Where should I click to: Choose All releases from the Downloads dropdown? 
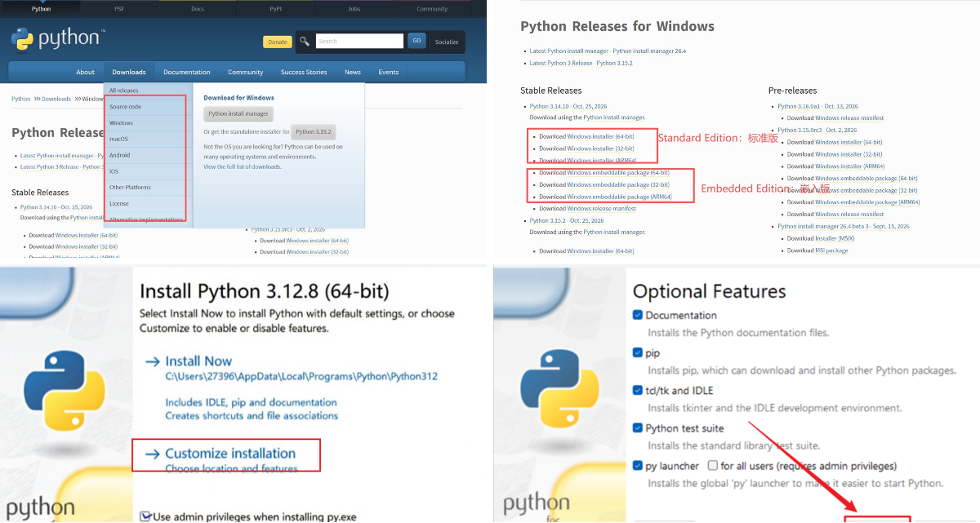point(124,91)
